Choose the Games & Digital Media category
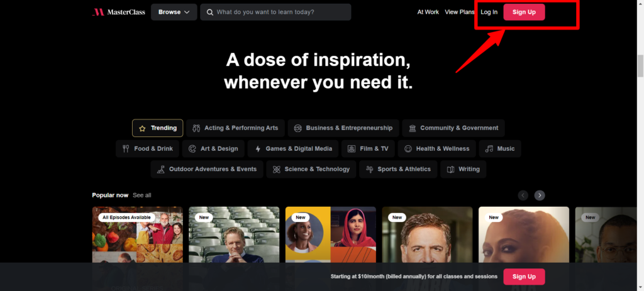The image size is (644, 291). pos(293,148)
